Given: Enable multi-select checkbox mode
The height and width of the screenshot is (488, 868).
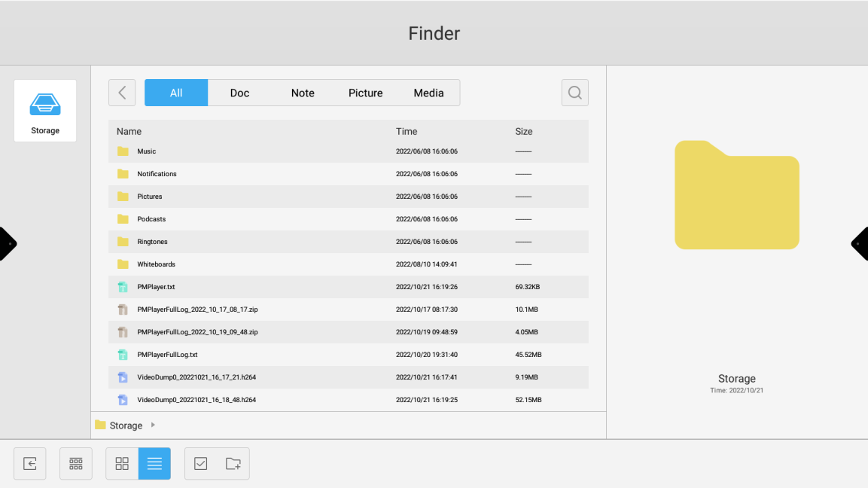Looking at the screenshot, I should coord(201,464).
